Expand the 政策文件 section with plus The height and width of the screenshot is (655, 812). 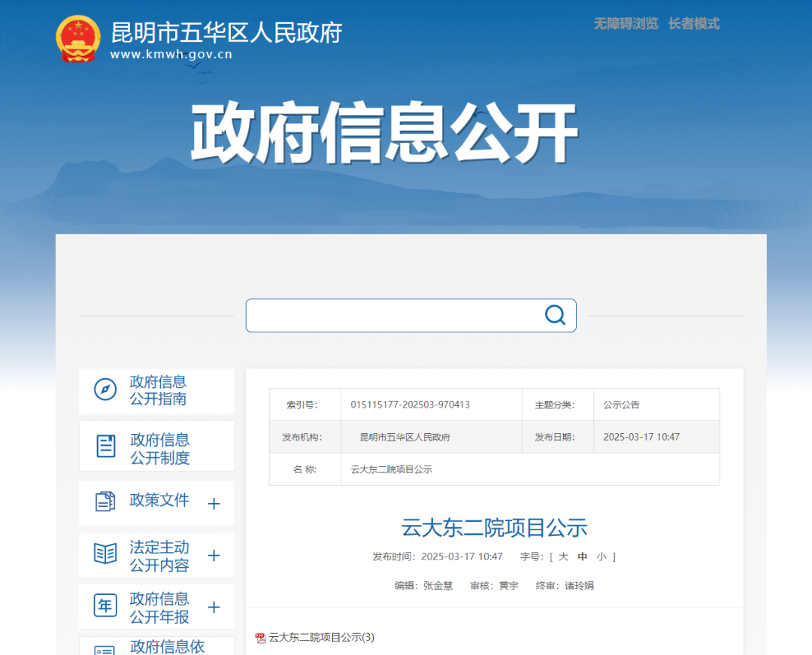[x=214, y=503]
